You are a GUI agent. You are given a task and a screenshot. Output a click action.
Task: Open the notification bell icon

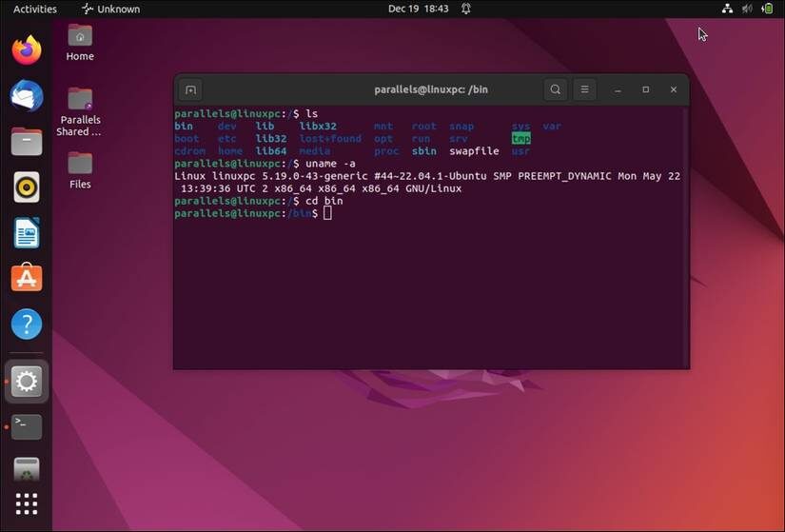tap(466, 9)
